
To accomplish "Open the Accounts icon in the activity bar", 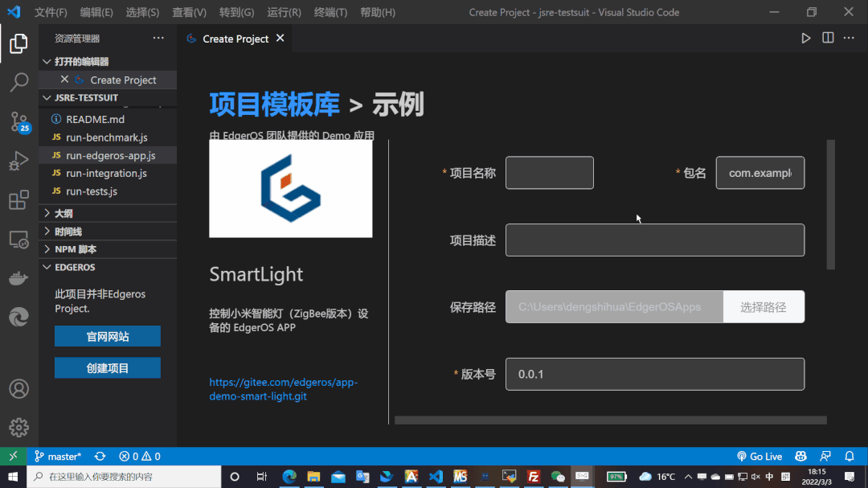I will [18, 388].
